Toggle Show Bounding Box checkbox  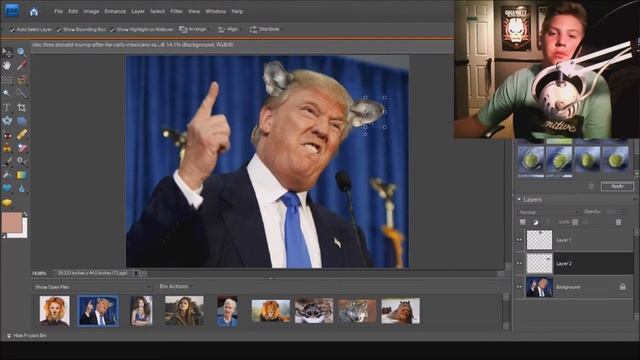tap(59, 29)
